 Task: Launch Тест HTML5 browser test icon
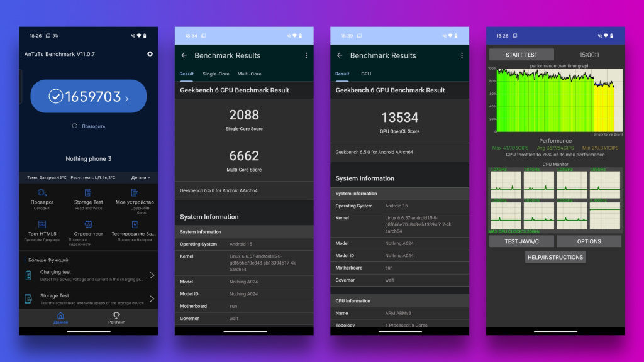(42, 224)
